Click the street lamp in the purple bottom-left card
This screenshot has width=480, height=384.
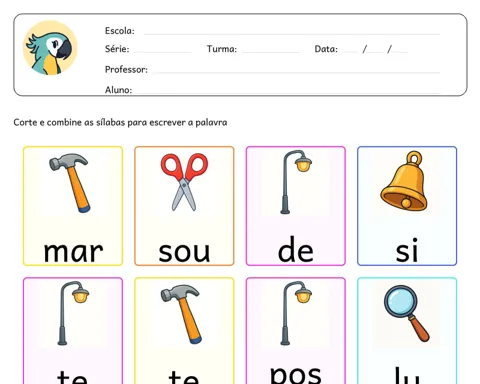pos(73,313)
